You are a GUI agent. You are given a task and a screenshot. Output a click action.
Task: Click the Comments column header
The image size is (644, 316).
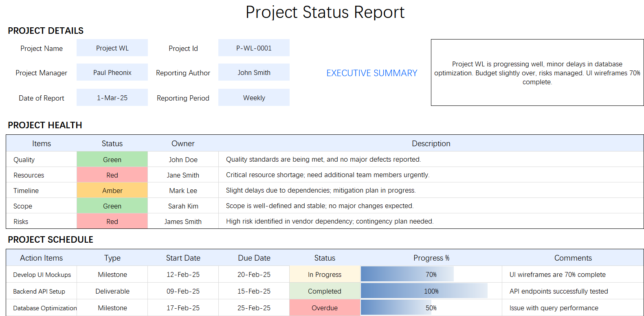573,258
